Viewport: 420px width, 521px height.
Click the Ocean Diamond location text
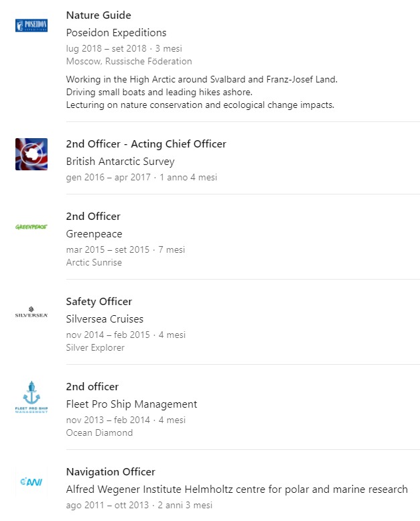(x=99, y=432)
